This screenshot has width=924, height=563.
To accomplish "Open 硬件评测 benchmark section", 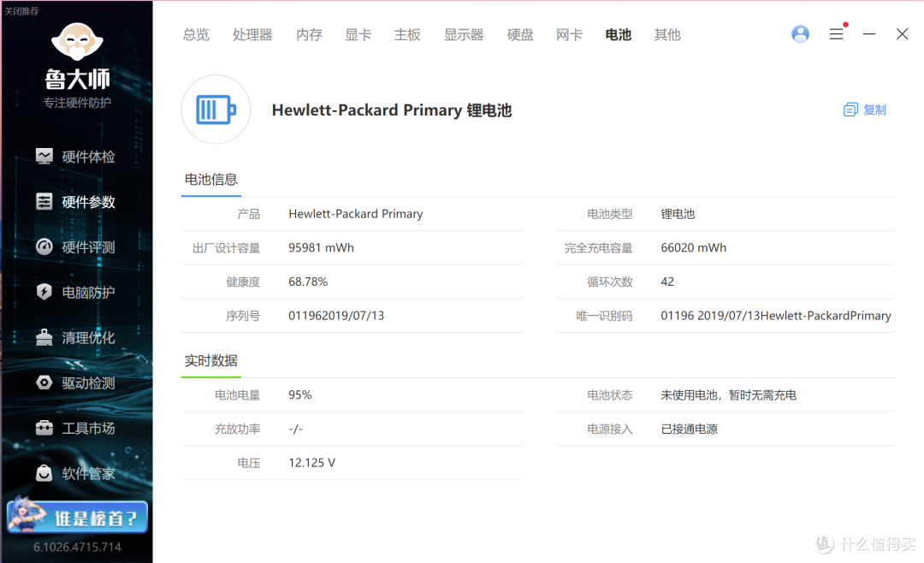I will click(x=75, y=247).
